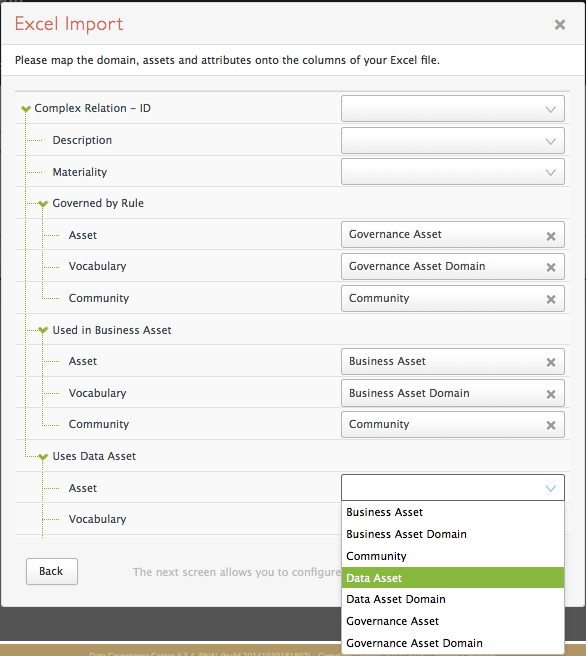Screen dimensions: 586x656
Task: Go back with the Back button
Action: (52, 571)
